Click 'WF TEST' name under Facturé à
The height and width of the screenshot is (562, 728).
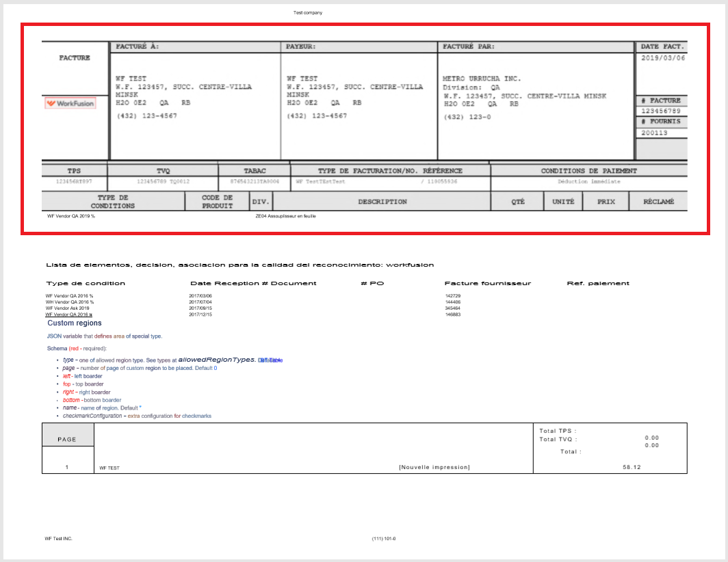[x=131, y=79]
